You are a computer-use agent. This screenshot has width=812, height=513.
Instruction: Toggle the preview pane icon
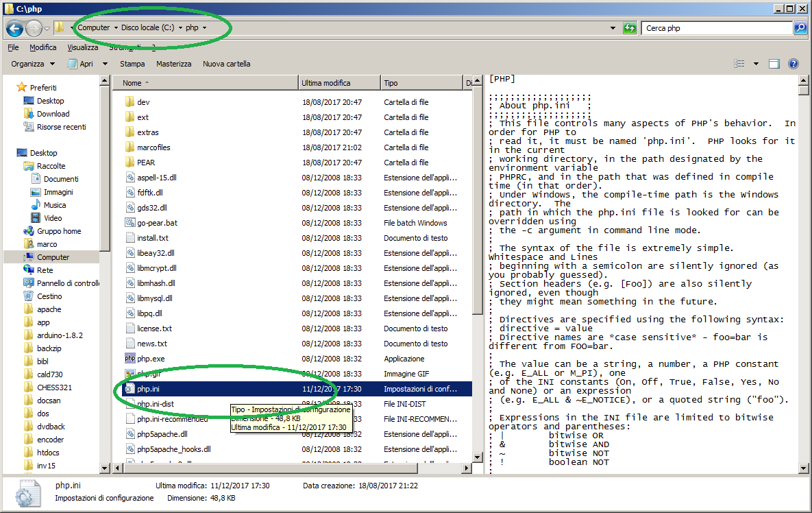(774, 64)
